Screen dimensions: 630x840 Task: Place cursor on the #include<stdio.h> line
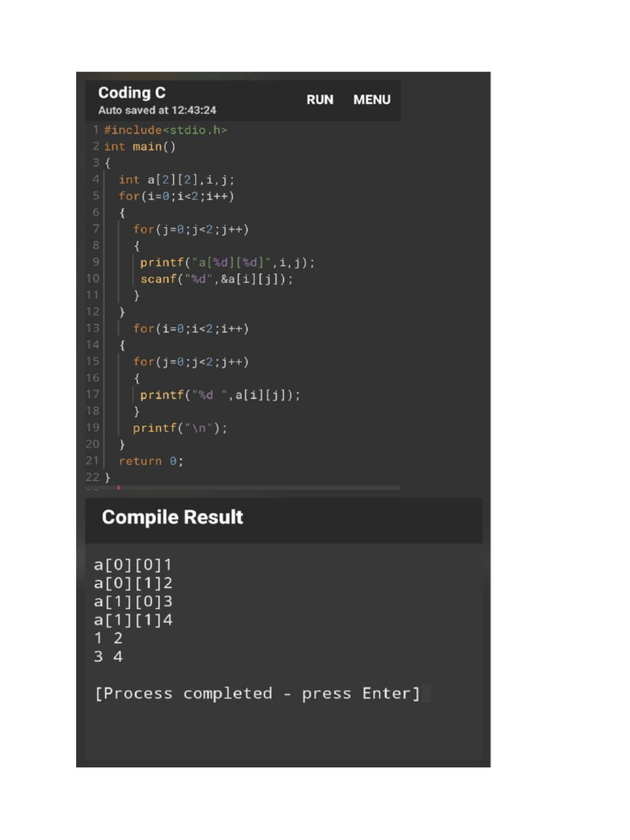click(x=166, y=130)
